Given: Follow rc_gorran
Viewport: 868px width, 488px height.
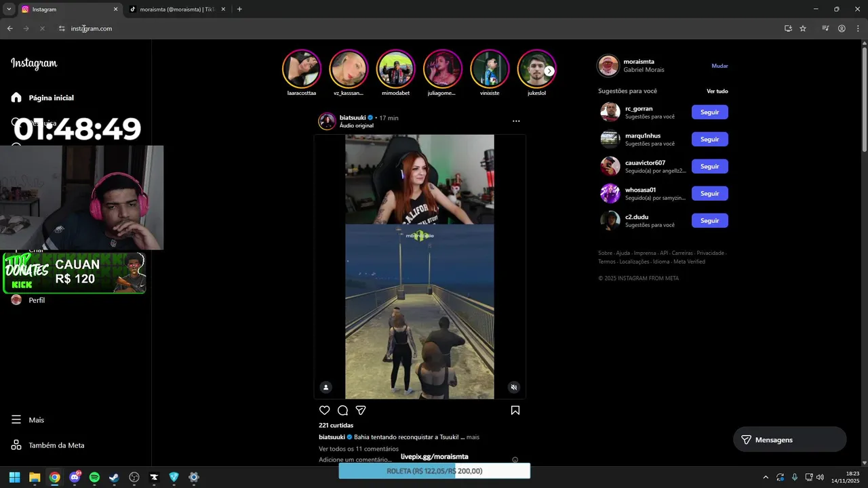Looking at the screenshot, I should click(709, 112).
